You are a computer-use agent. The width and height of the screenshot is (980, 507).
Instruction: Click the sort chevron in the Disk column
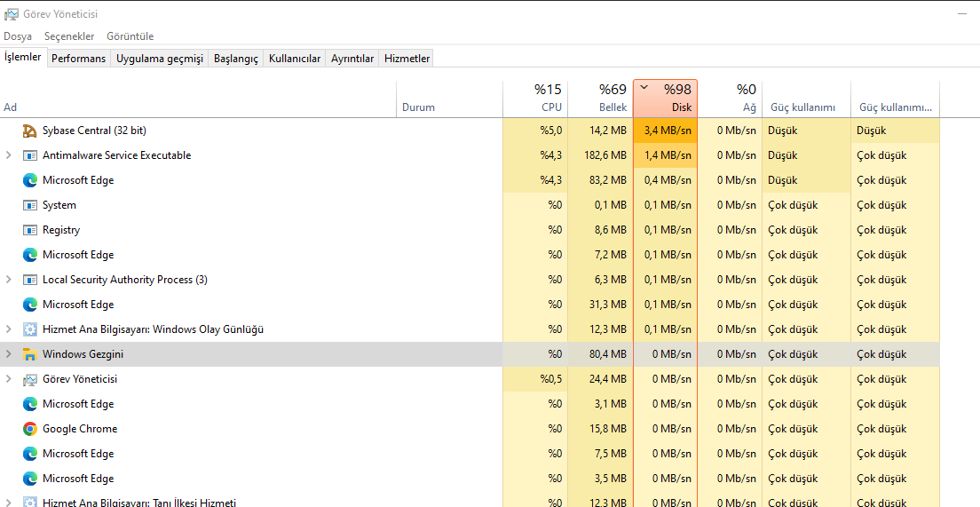click(x=644, y=88)
